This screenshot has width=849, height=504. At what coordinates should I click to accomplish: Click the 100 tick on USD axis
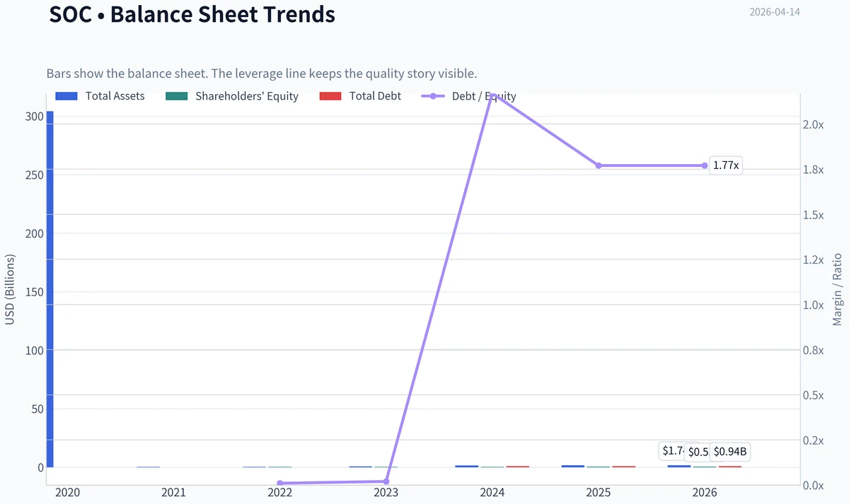tap(35, 351)
